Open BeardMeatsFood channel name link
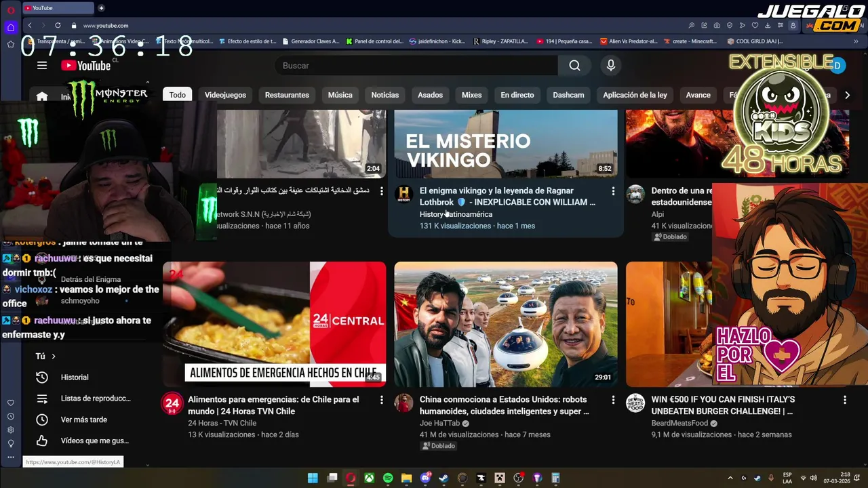 pos(679,423)
